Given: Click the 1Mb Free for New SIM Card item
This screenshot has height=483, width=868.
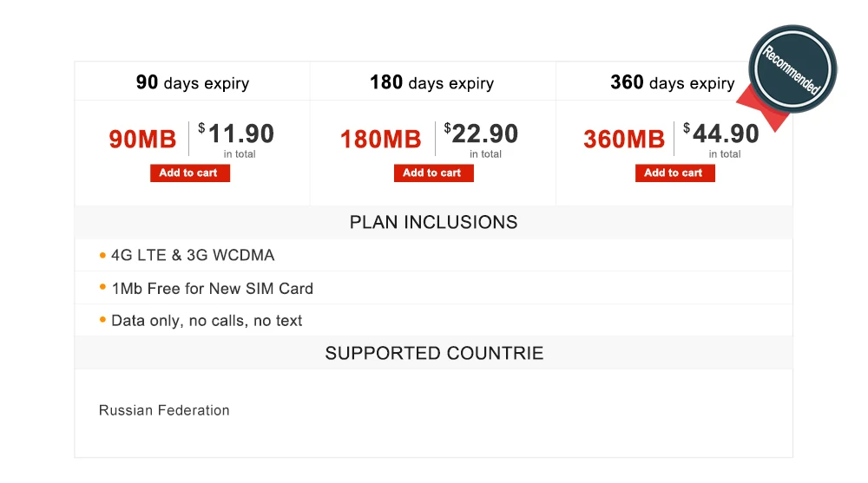Looking at the screenshot, I should [212, 289].
